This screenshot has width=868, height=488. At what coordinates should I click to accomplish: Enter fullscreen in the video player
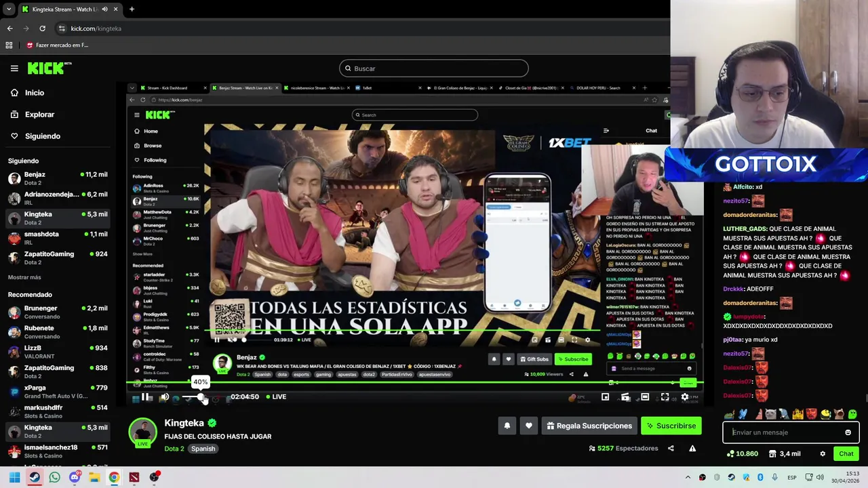pos(665,397)
